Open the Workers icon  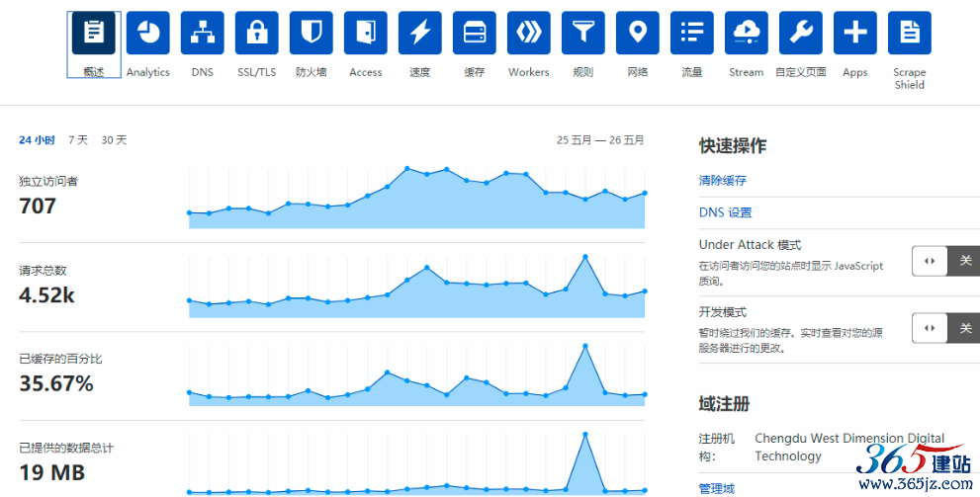[529, 33]
